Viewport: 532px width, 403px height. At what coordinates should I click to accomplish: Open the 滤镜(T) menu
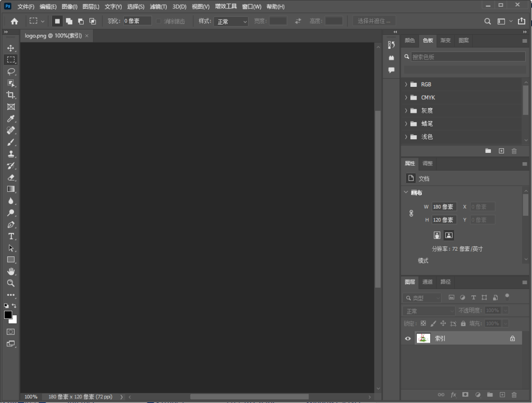(x=158, y=7)
